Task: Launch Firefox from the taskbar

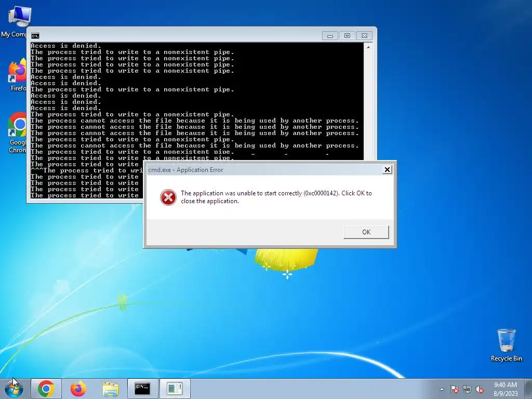Action: pyautogui.click(x=78, y=389)
